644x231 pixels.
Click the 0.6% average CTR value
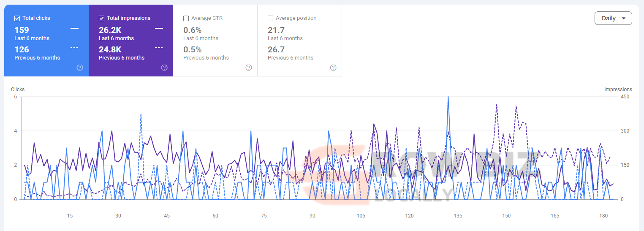tap(193, 30)
